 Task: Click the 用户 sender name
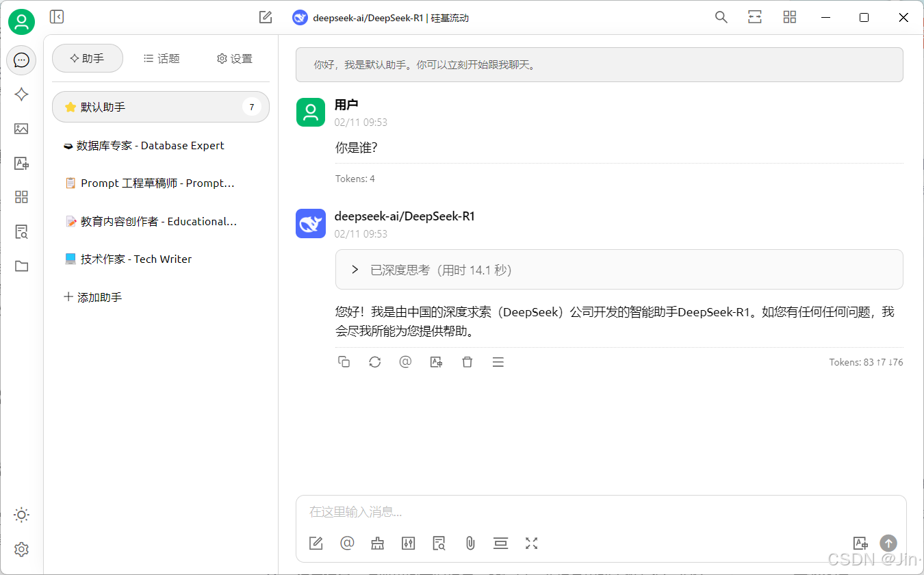click(346, 105)
